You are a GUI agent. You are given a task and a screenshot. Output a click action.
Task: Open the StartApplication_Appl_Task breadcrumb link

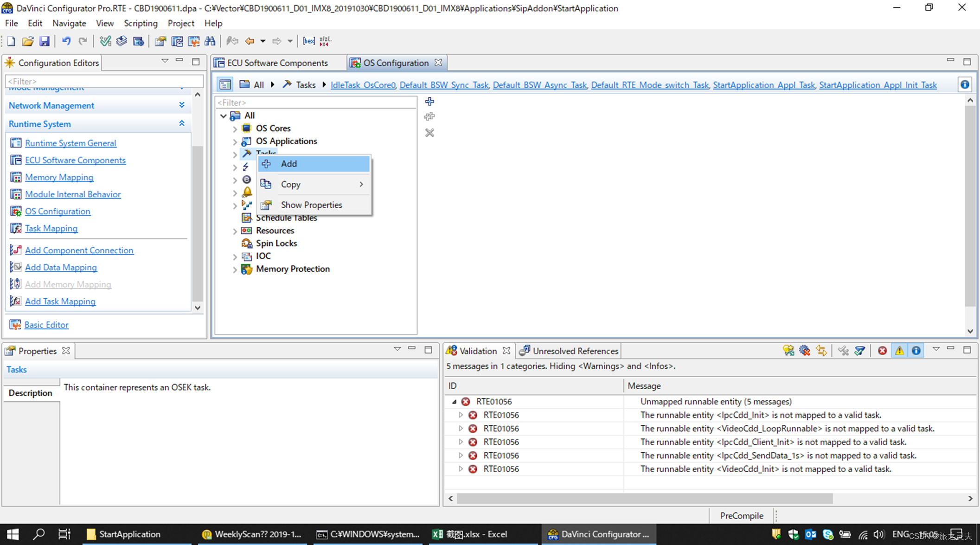tap(763, 85)
